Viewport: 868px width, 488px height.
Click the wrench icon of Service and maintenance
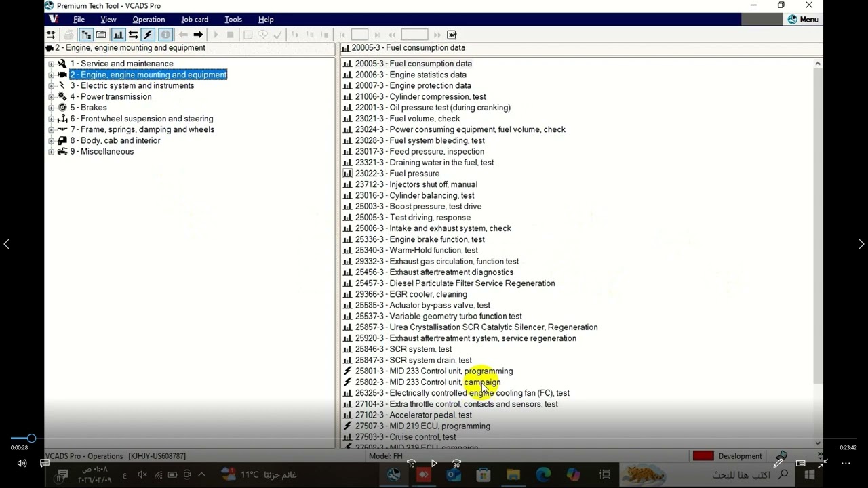pyautogui.click(x=62, y=64)
